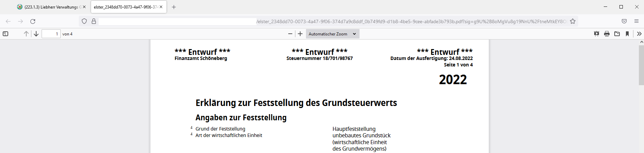Image resolution: width=644 pixels, height=153 pixels.
Task: Switch to presentation mode icon
Action: coord(597,34)
